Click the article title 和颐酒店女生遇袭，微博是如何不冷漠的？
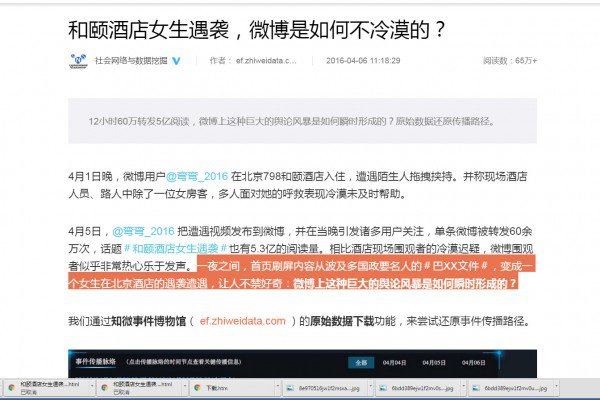The image size is (600, 400). 257,29
